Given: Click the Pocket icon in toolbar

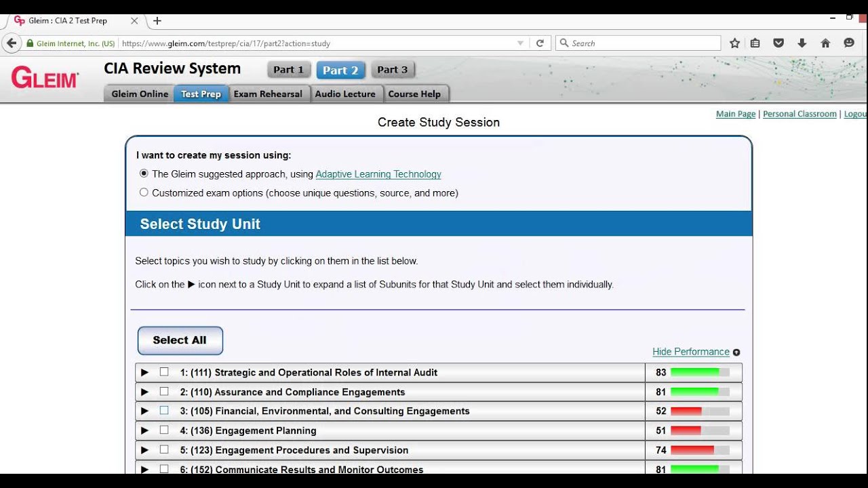Looking at the screenshot, I should click(778, 43).
